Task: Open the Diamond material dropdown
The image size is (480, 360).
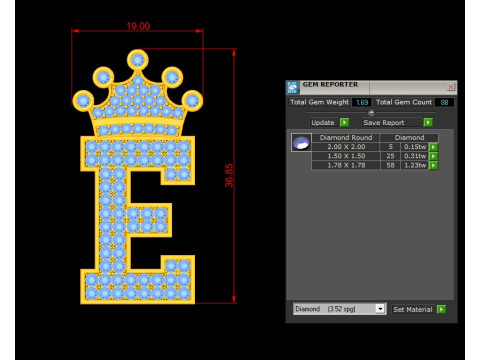Action: click(x=380, y=309)
